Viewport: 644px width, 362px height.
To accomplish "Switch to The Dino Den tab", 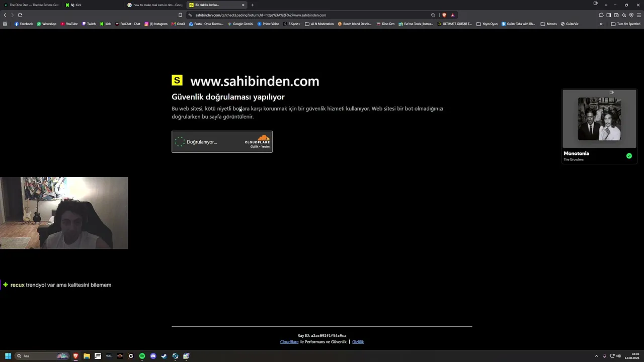I will coord(30,5).
